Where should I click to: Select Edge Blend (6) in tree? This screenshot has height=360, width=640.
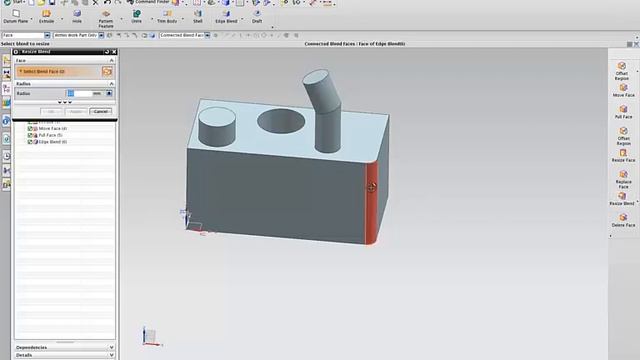53,142
